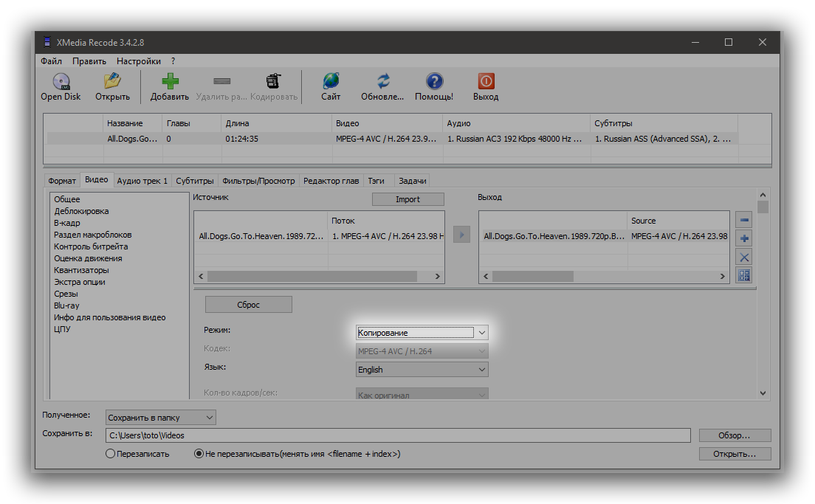Switch to the Аудио трек 1 tab

click(142, 181)
